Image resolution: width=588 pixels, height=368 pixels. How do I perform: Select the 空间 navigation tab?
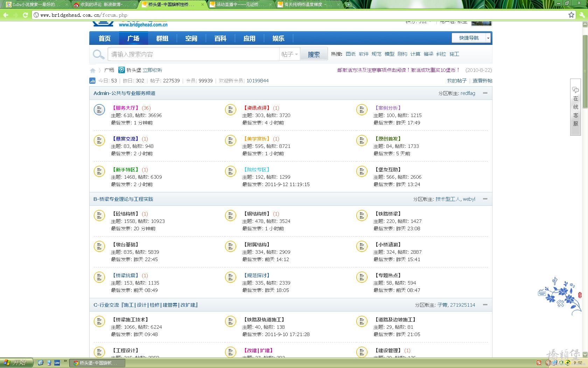(191, 38)
